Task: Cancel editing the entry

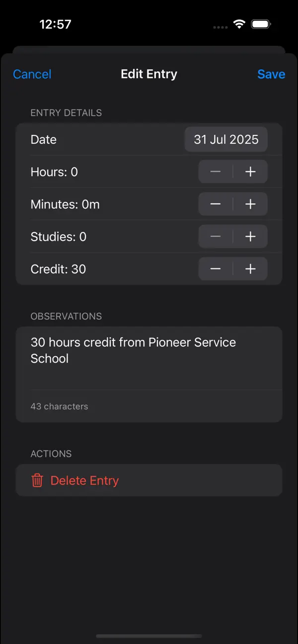Action: [32, 74]
